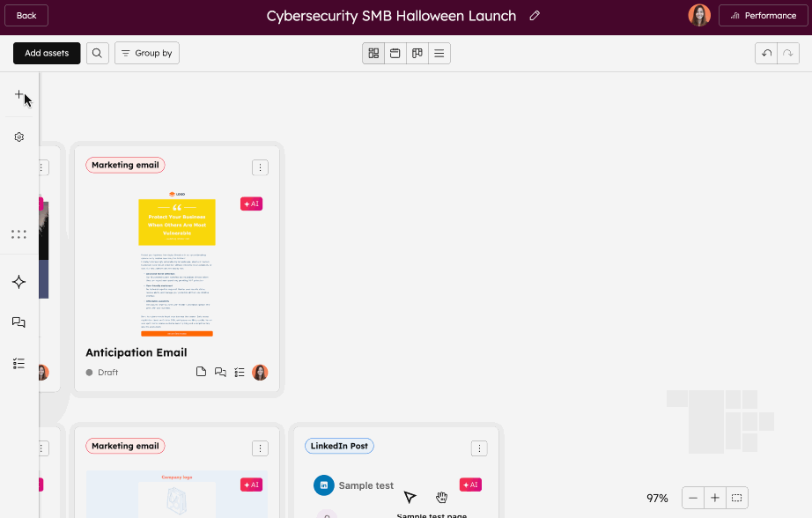Viewport: 812px width, 518px height.
Task: Open the AI sparkle assistant in sidebar
Action: tap(18, 282)
